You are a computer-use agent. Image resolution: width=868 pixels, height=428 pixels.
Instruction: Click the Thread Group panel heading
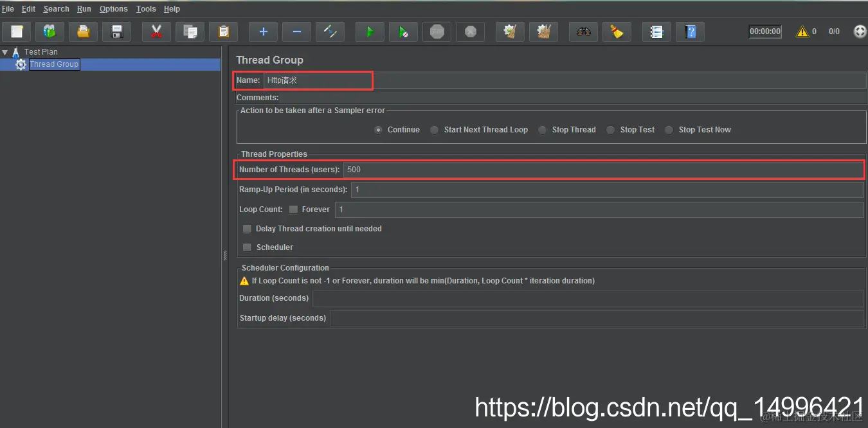tap(269, 60)
